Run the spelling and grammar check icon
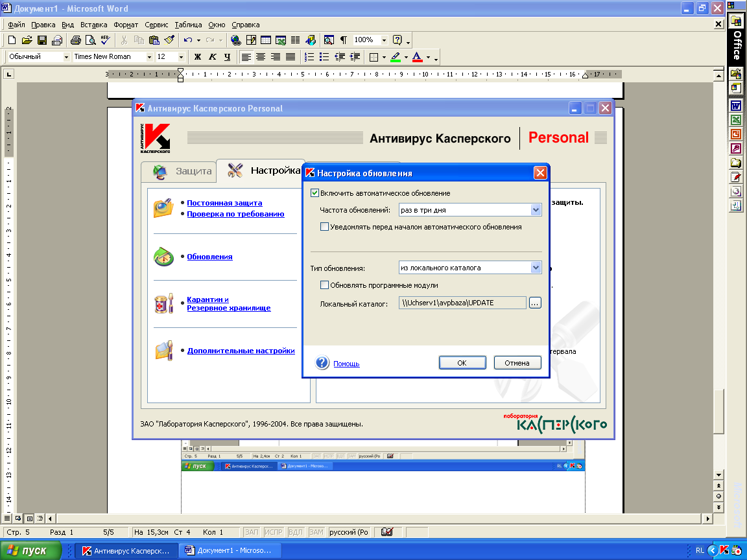This screenshot has height=560, width=747. 105,40
